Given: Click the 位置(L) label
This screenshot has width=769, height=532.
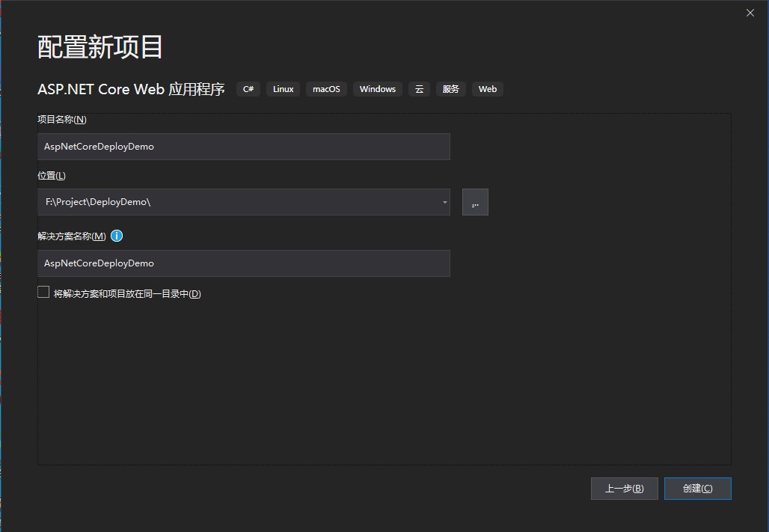Looking at the screenshot, I should click(x=52, y=176).
